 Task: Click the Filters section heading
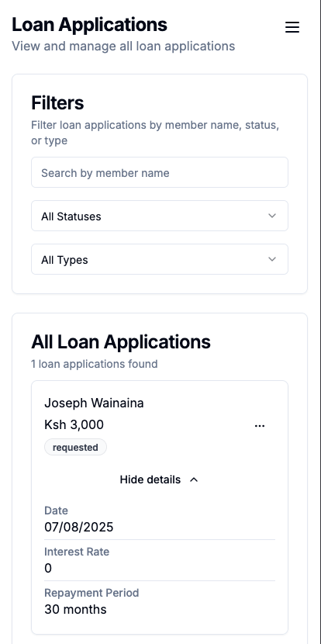[x=57, y=102]
